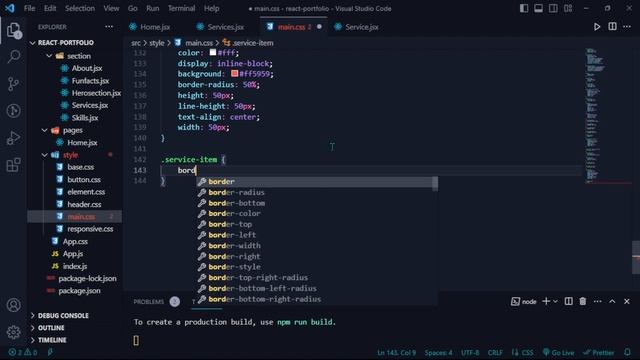Screen dimensions: 640x360
Task: Create a new terminal with plus icon
Action: pos(546,301)
